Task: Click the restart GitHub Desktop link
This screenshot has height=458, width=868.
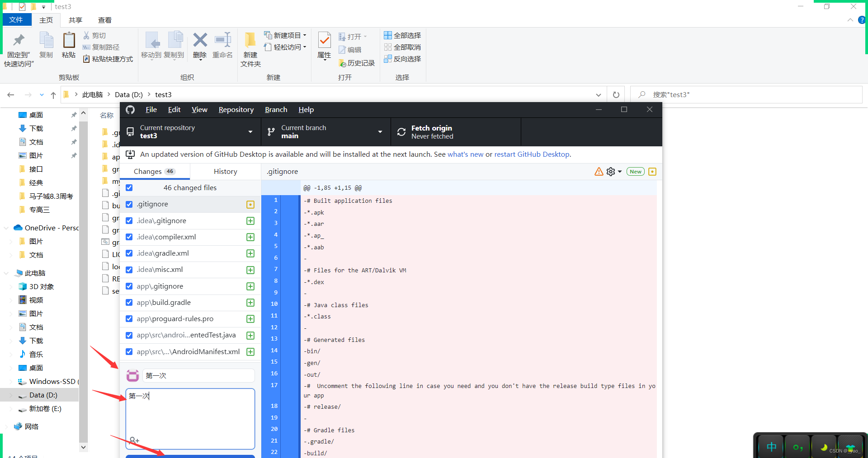Action: [532, 154]
